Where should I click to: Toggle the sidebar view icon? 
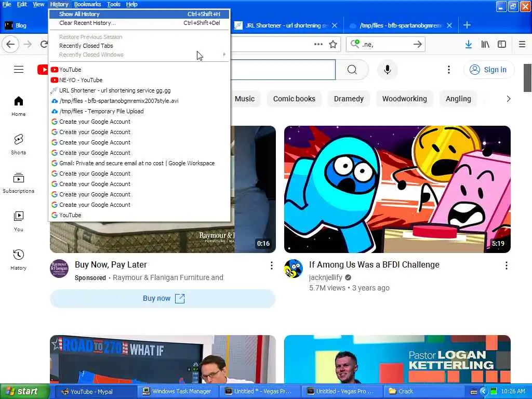(x=502, y=44)
